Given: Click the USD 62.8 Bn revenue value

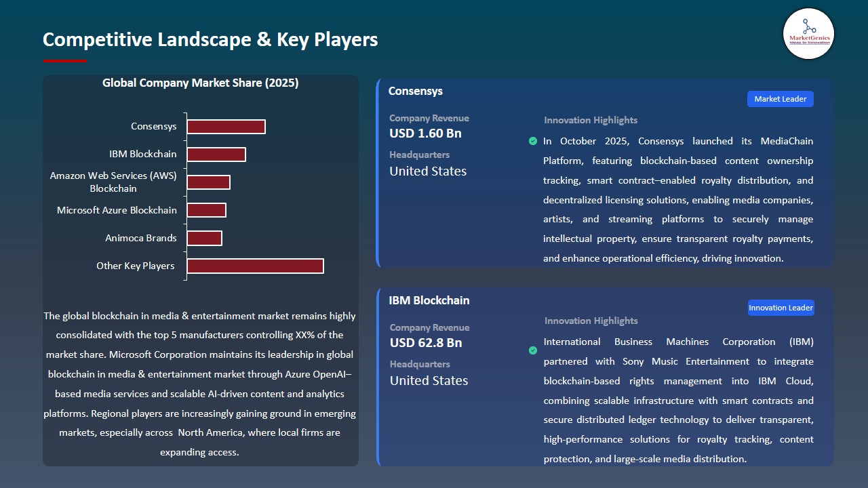Looking at the screenshot, I should 426,343.
